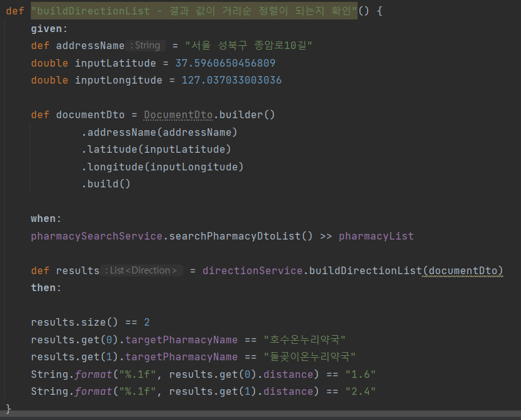Image resolution: width=521 pixels, height=420 pixels.
Task: Click the underlined DocumentDto class reference
Action: 178,114
